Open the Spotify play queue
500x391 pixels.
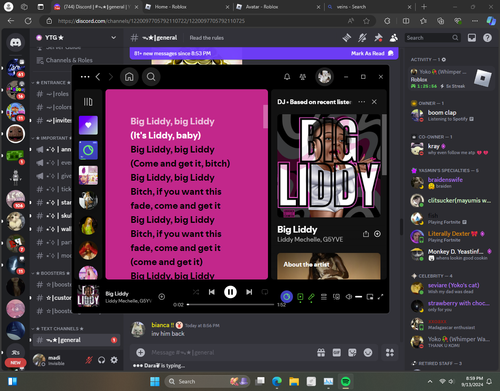point(324,297)
